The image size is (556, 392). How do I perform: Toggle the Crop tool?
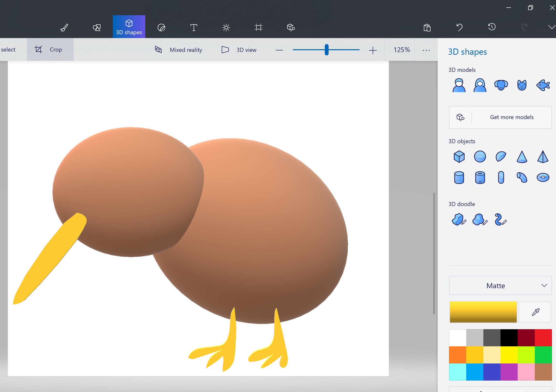pos(50,50)
